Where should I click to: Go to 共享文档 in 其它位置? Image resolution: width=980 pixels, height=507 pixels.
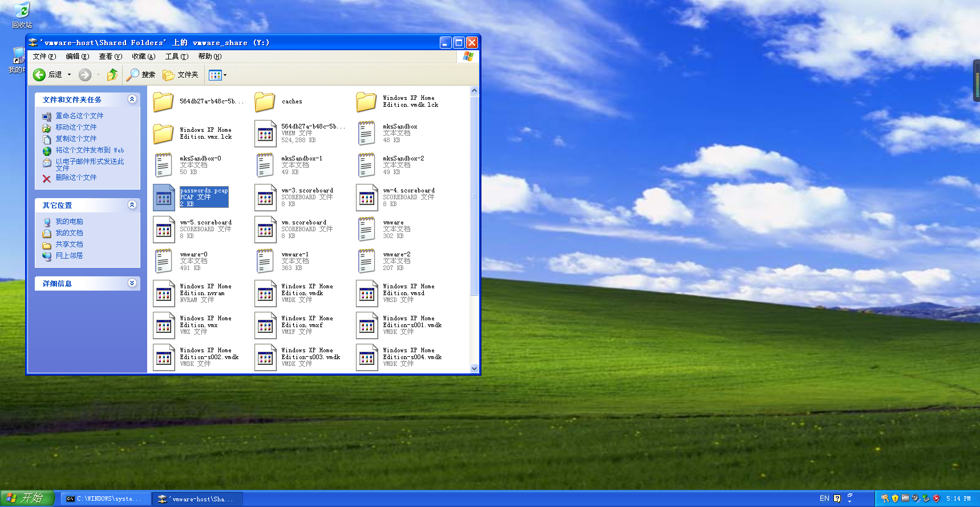click(69, 244)
